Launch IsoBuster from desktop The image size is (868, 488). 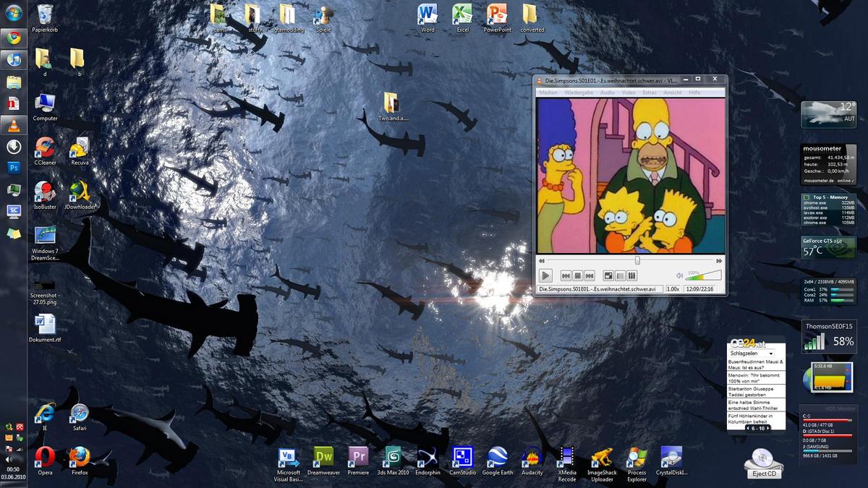click(x=45, y=194)
